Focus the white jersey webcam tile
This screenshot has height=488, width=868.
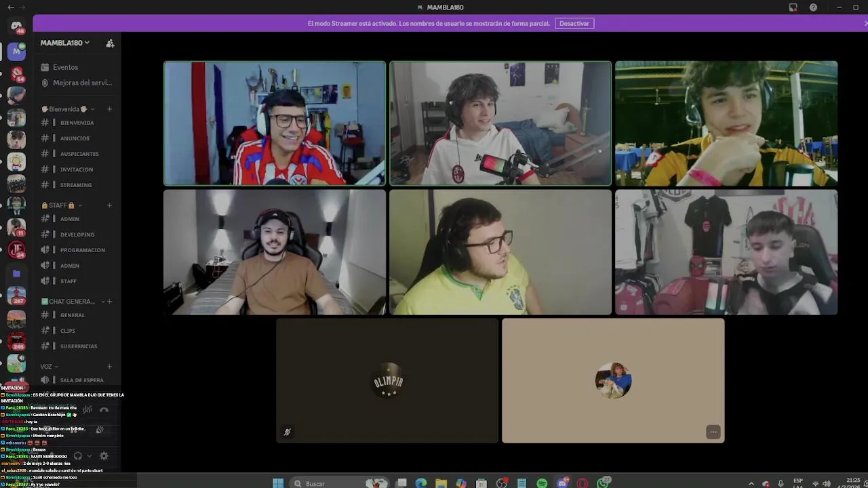(500, 123)
